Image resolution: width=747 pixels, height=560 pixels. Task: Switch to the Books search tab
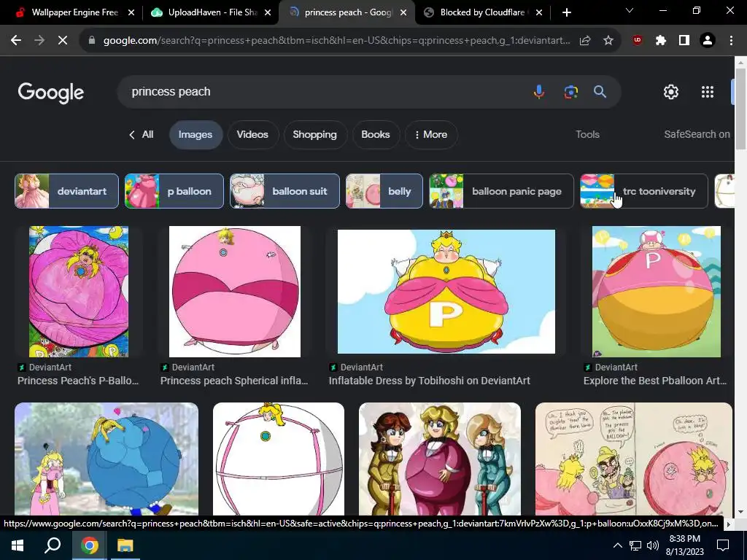click(376, 135)
